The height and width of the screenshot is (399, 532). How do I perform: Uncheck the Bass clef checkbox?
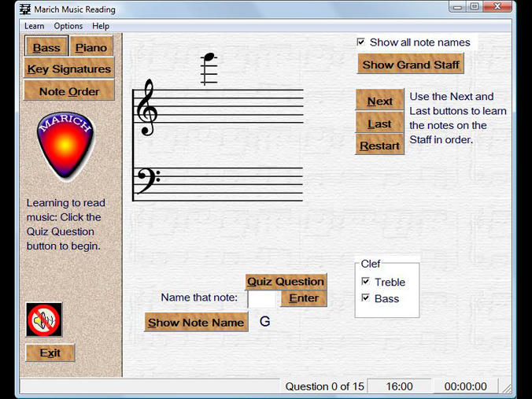point(365,298)
